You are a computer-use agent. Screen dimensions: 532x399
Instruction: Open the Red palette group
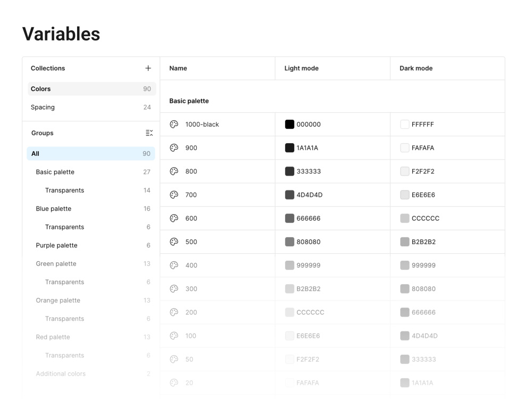(91, 337)
